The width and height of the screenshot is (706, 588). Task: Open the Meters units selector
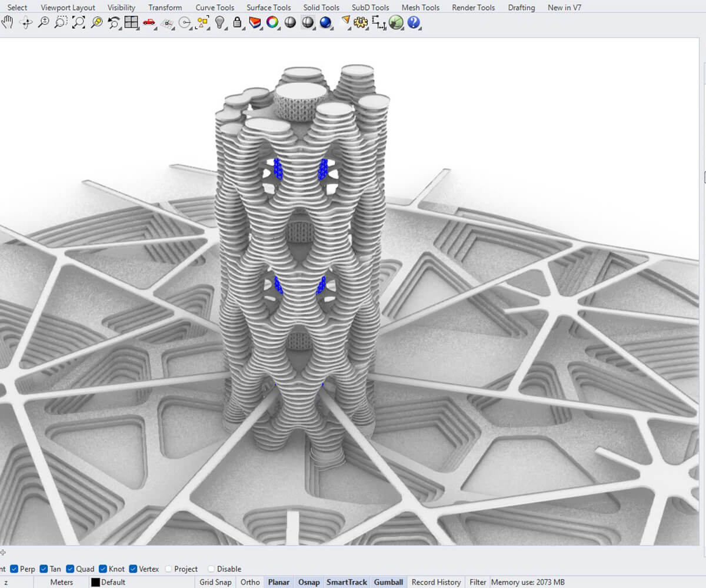point(62,582)
